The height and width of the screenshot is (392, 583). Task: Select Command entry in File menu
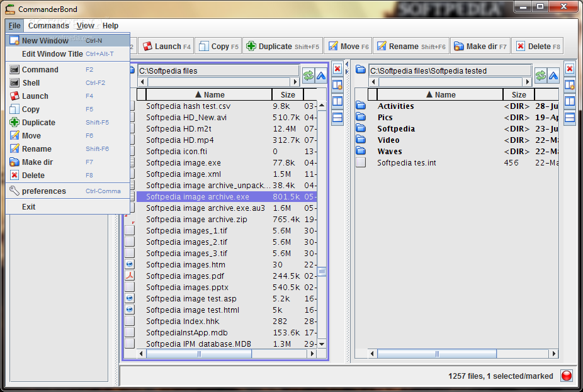click(x=67, y=69)
